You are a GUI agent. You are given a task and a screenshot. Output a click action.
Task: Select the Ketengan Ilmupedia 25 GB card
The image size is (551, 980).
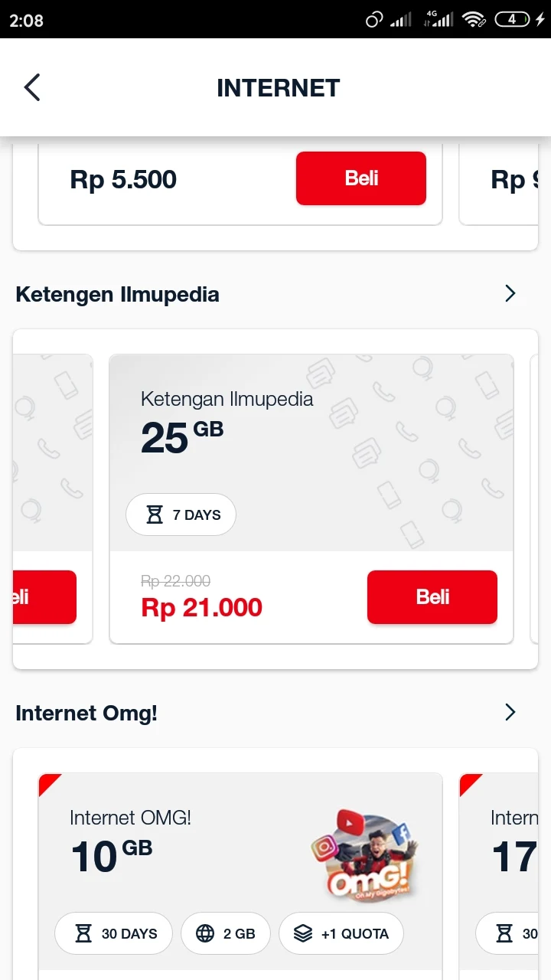pos(311,498)
